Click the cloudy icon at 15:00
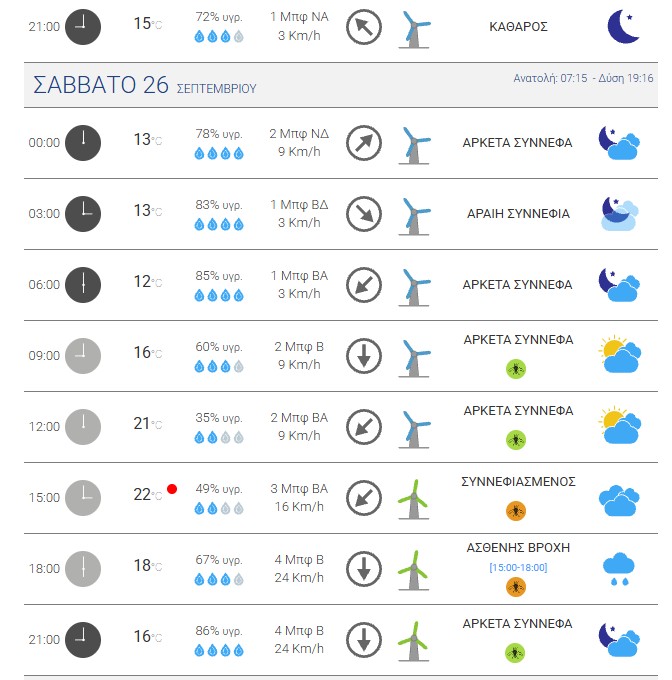Image resolution: width=672 pixels, height=680 pixels. tap(619, 500)
